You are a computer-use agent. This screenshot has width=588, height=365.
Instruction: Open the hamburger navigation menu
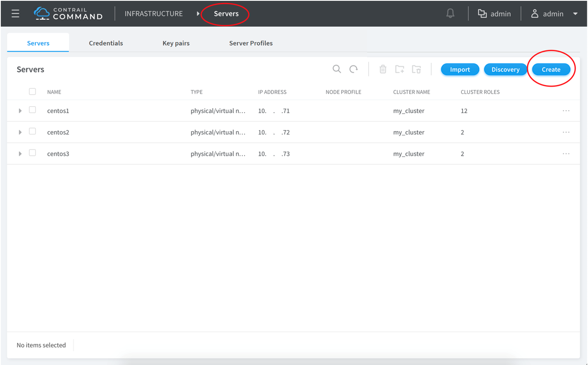tap(15, 14)
